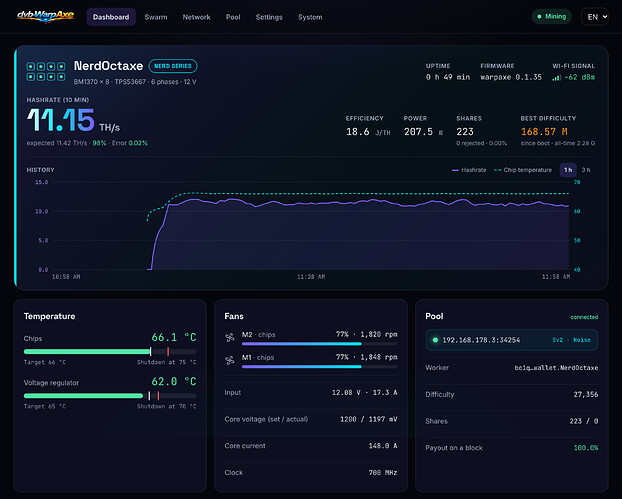The height and width of the screenshot is (499, 622).
Task: Click the payout value 100.0%
Action: [x=586, y=448]
